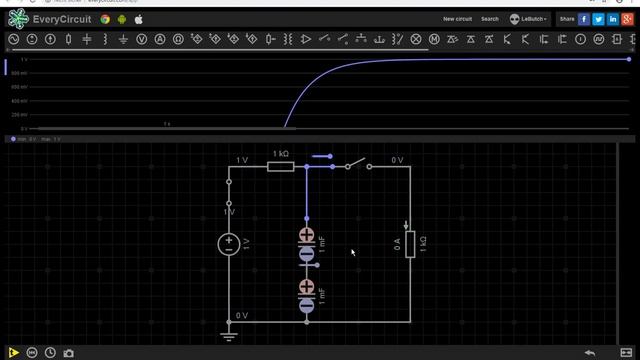Add an SPDT switch from the toolbar
Viewport: 640px width, 360px height.
coord(343,39)
